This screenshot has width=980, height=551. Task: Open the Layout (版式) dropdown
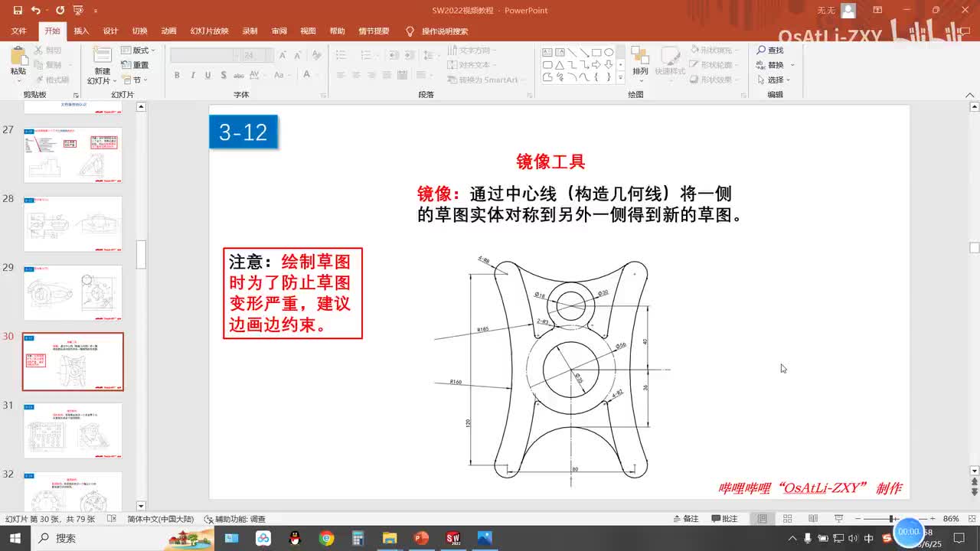139,51
